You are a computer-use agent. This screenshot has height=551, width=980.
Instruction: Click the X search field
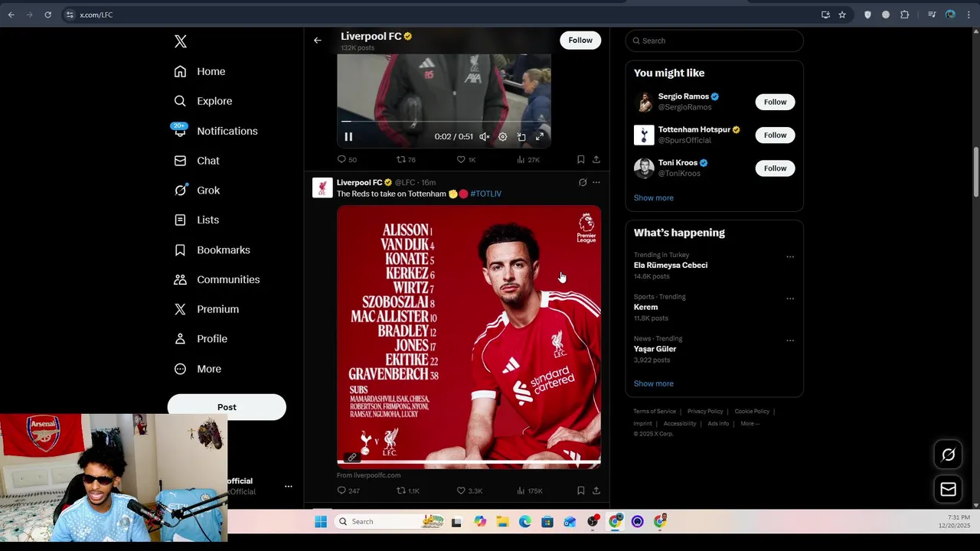714,41
